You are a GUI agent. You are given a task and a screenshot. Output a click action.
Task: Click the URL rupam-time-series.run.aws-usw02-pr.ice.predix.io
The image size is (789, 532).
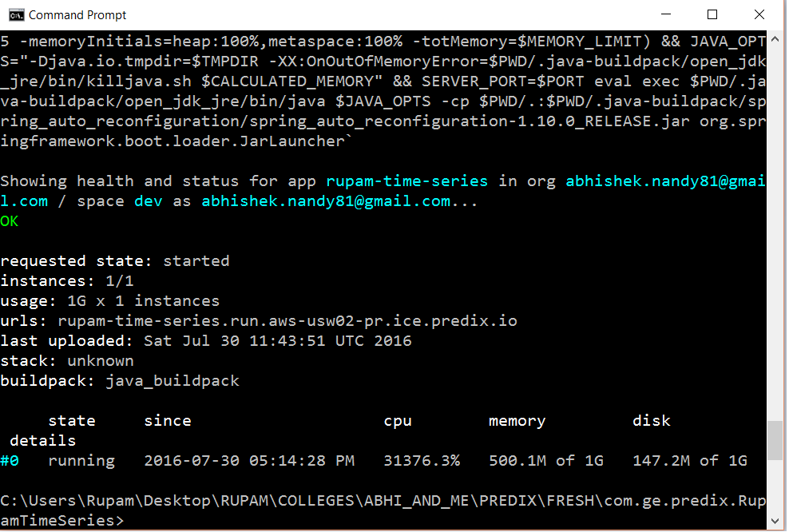pos(287,321)
